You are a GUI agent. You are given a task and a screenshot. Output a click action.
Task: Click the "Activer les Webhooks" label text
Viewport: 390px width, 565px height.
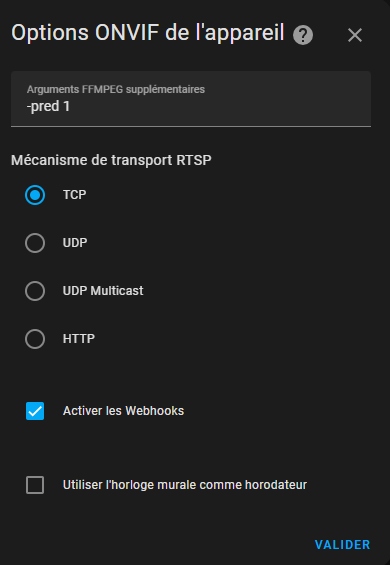pos(123,411)
